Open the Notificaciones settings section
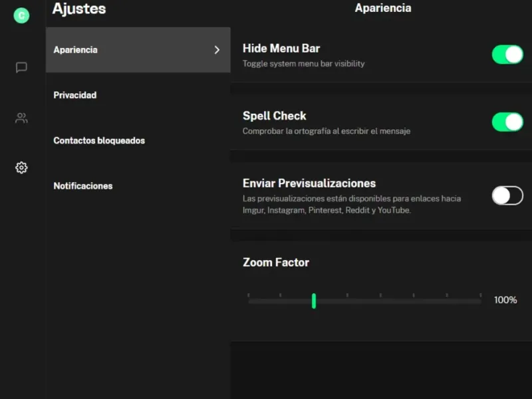 pyautogui.click(x=83, y=186)
